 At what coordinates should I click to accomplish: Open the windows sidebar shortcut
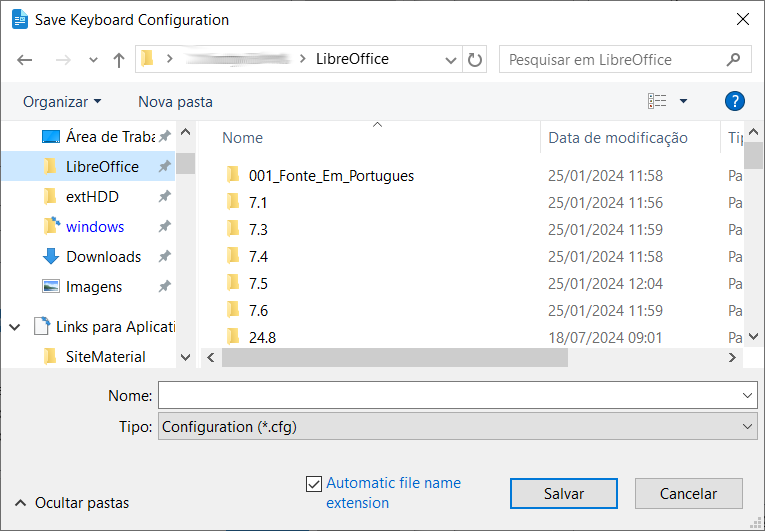pos(95,226)
